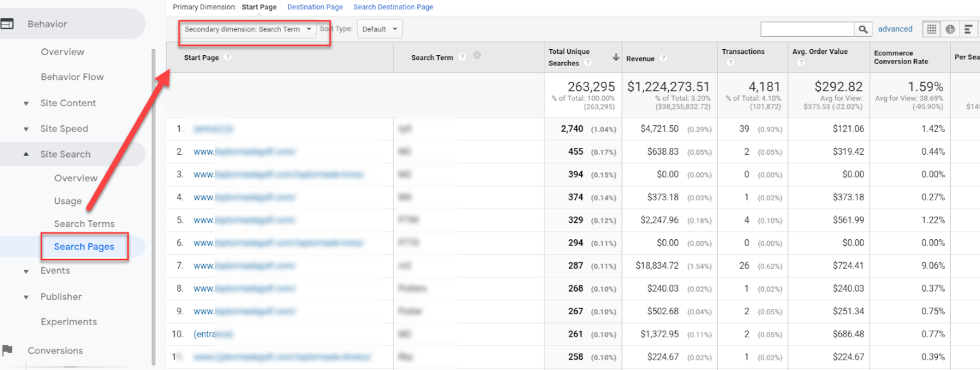Open the advanced filter link

click(x=895, y=29)
